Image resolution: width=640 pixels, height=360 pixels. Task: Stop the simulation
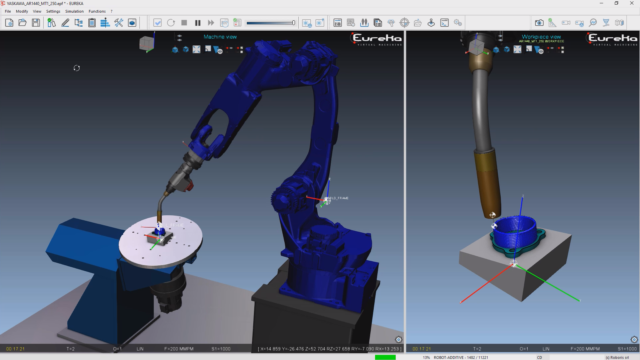pos(184,23)
